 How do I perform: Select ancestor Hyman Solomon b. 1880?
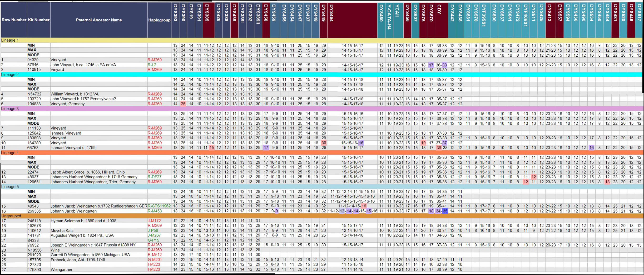point(83,221)
